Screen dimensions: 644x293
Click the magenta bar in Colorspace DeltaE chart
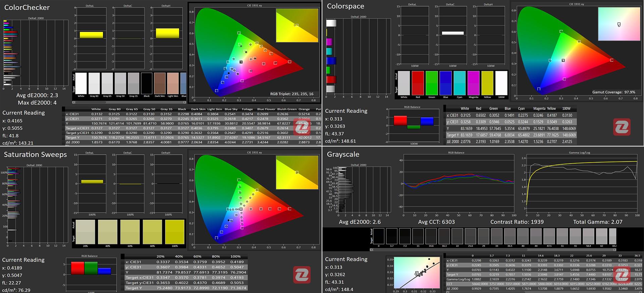click(329, 42)
